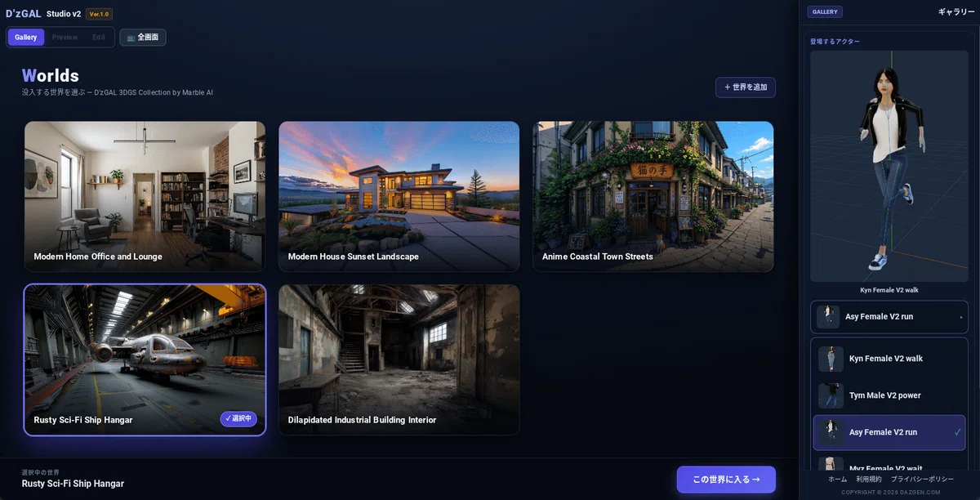
Task: Select Rusty Sci-Fi Ship Hangar card
Action: (x=145, y=359)
